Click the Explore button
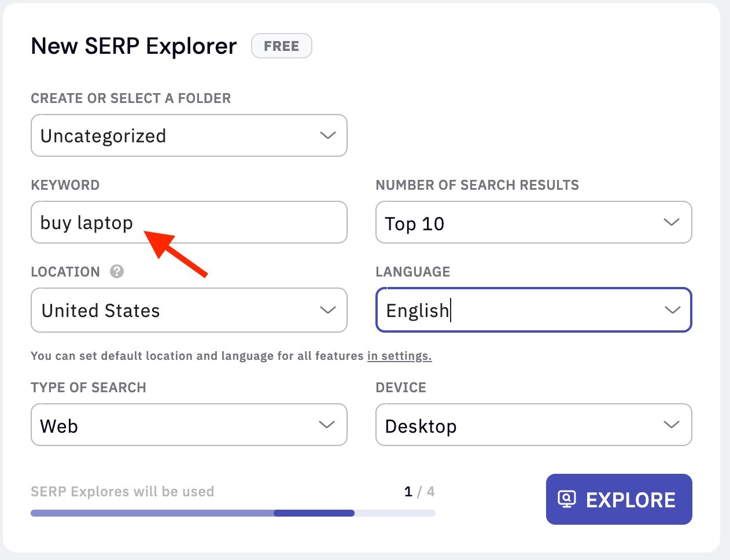Screen dimensions: 730x560 [619, 499]
